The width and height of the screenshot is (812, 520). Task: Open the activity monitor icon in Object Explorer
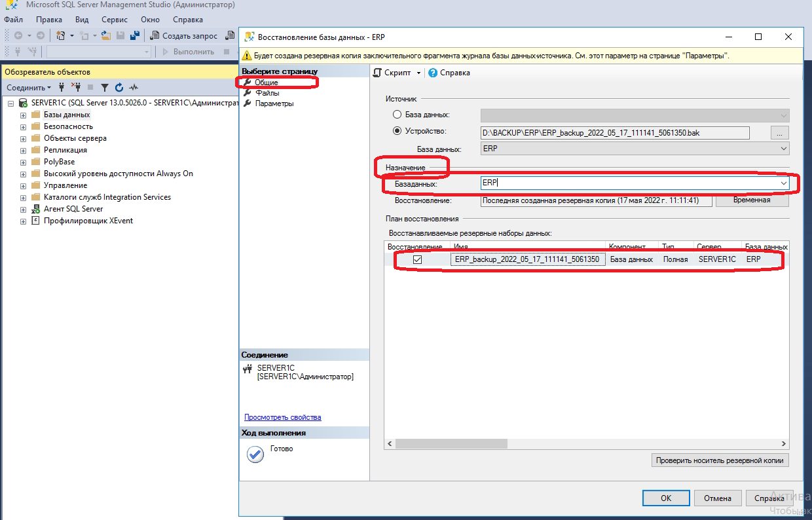(134, 87)
